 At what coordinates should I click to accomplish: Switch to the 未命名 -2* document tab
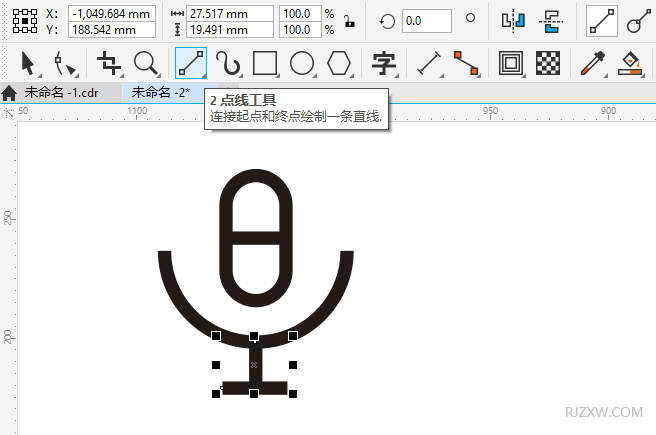(160, 92)
